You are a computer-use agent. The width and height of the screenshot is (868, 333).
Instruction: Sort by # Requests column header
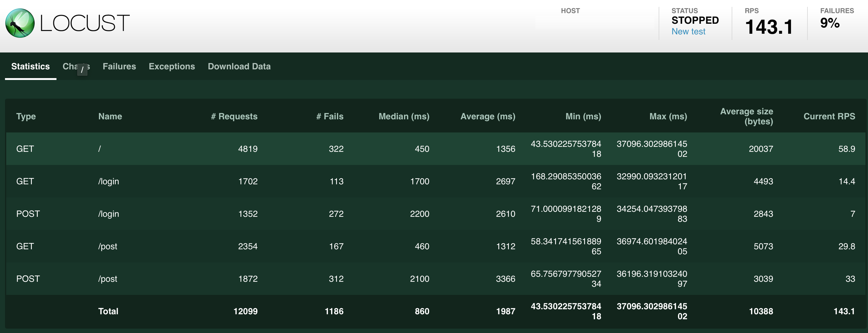(x=234, y=117)
